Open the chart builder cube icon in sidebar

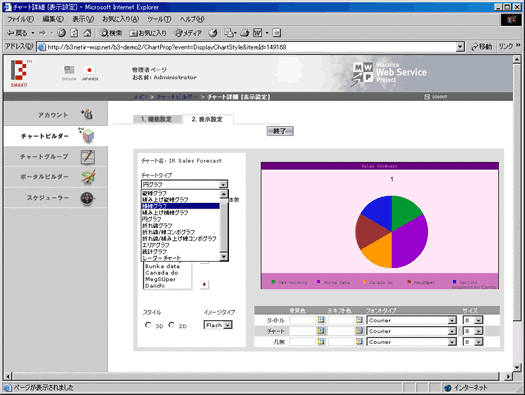pos(87,135)
